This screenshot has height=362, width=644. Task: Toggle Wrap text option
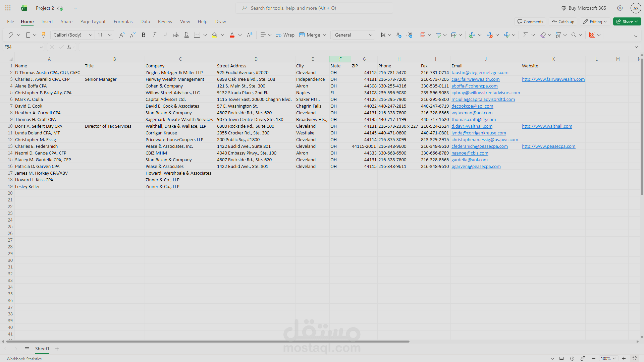285,35
